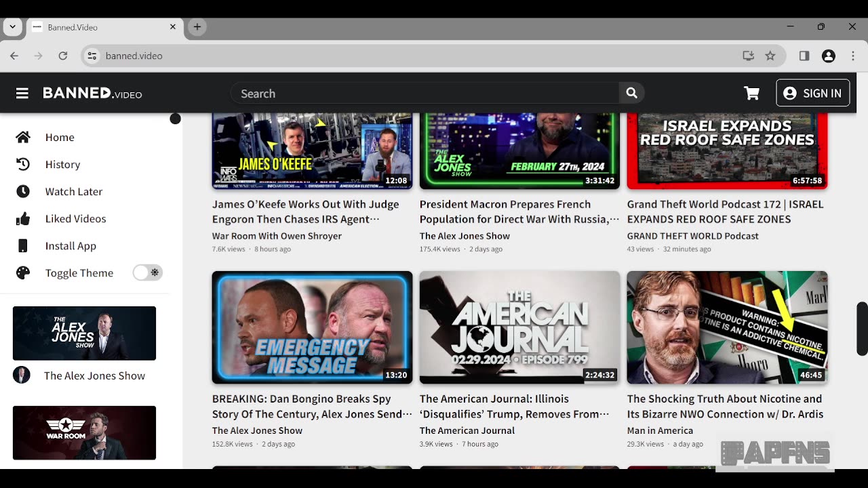The width and height of the screenshot is (868, 488).
Task: Play Israel Expands Red Roof thumbnail
Action: (x=727, y=150)
